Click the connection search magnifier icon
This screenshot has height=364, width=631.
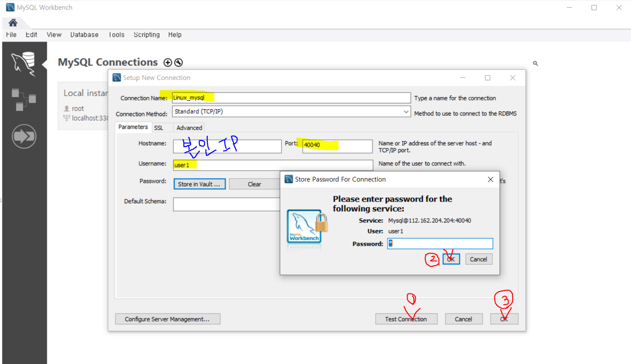pos(535,63)
